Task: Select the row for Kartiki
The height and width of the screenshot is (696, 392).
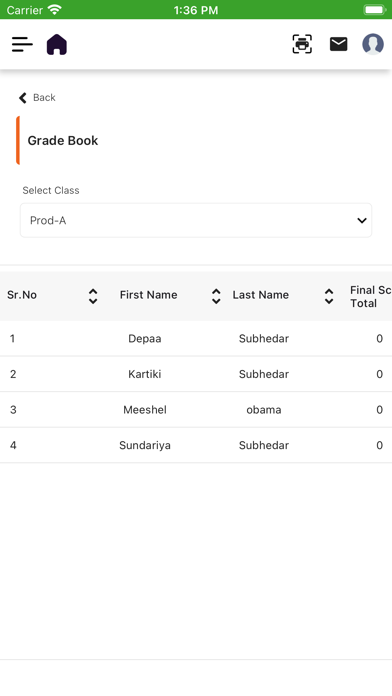Action: point(196,374)
